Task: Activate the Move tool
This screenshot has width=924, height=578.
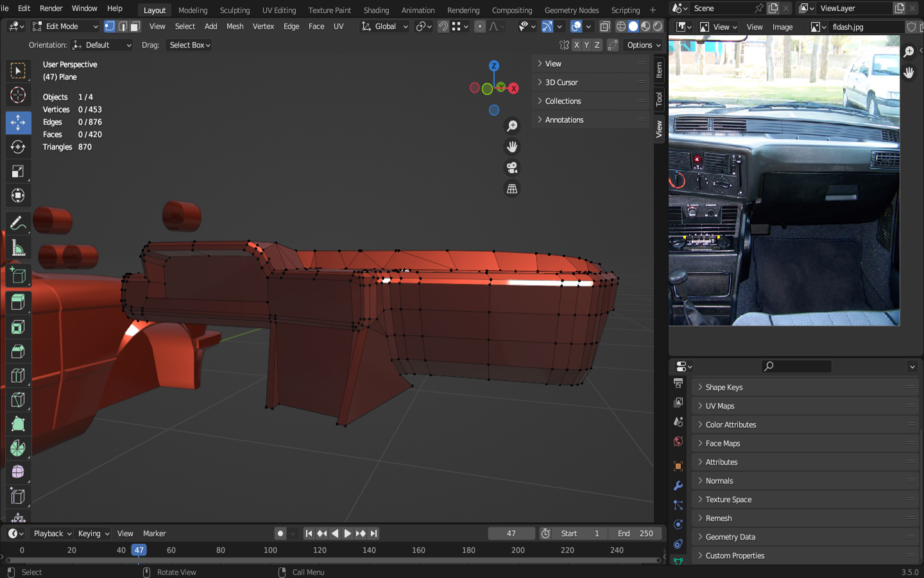Action: pyautogui.click(x=18, y=123)
